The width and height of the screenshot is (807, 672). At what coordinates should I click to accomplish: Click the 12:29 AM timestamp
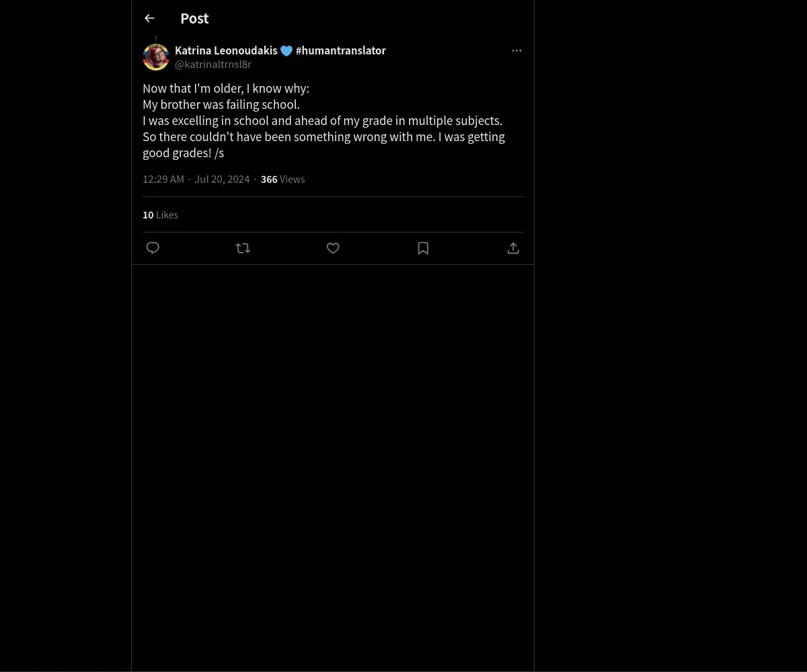163,179
